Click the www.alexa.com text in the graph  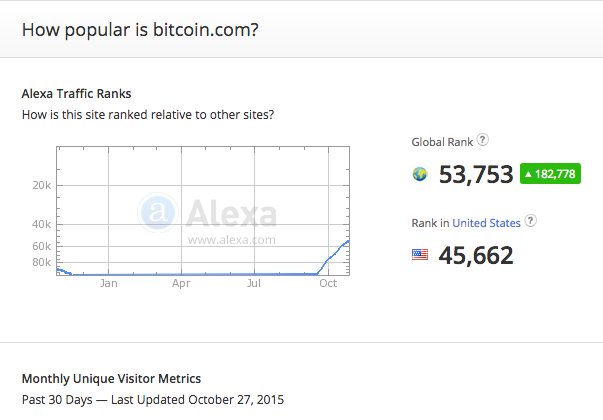point(232,240)
